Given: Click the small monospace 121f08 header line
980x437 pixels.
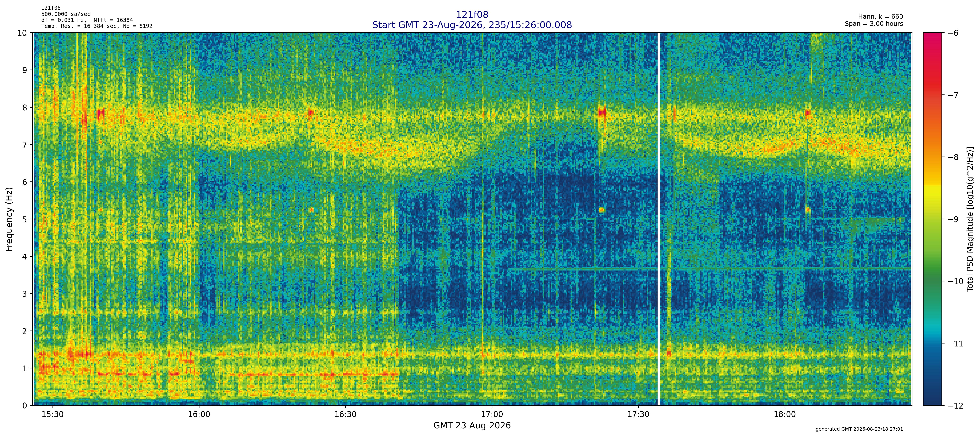Looking at the screenshot, I should 51,8.
